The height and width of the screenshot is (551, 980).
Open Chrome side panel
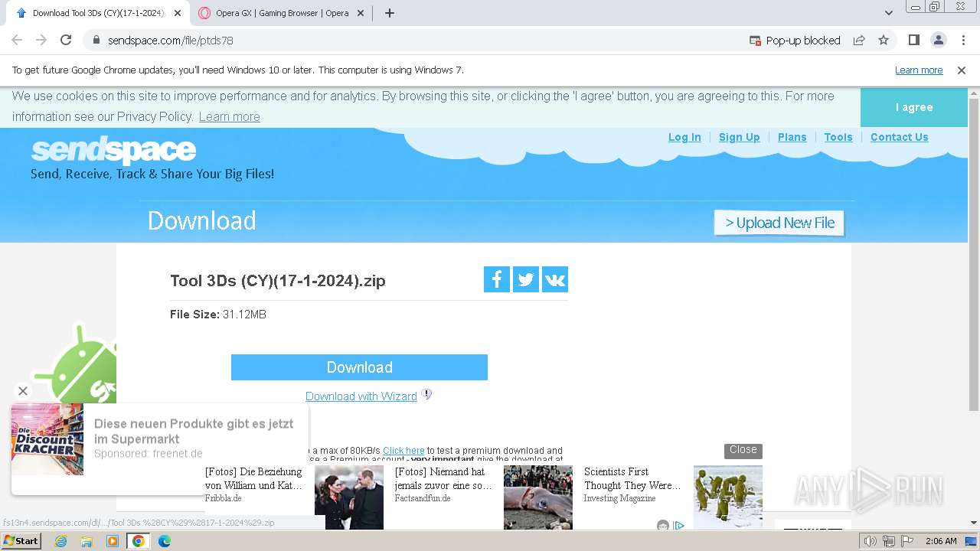913,40
